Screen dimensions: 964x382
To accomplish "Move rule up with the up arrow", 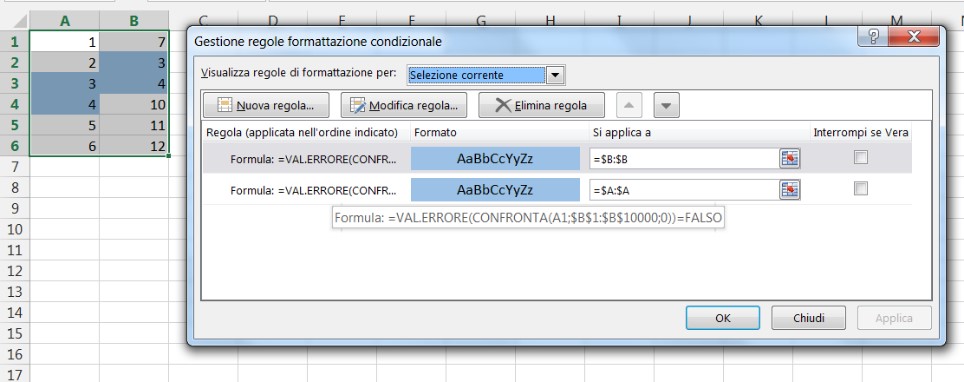I will pos(628,105).
